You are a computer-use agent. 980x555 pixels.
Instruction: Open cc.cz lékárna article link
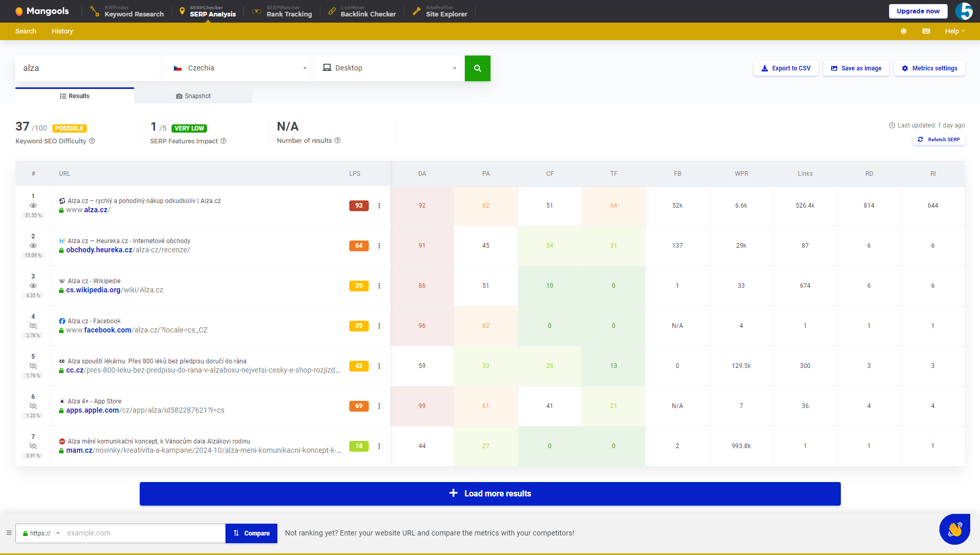coord(203,371)
